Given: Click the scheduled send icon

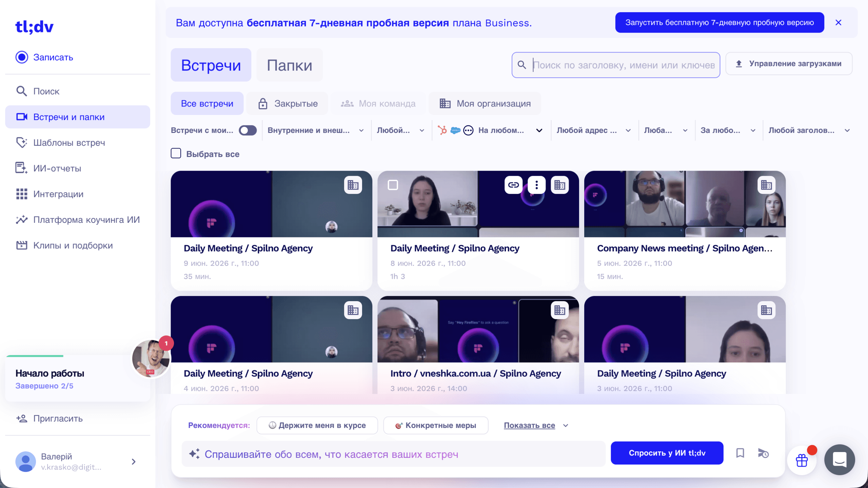Looking at the screenshot, I should coord(763,453).
